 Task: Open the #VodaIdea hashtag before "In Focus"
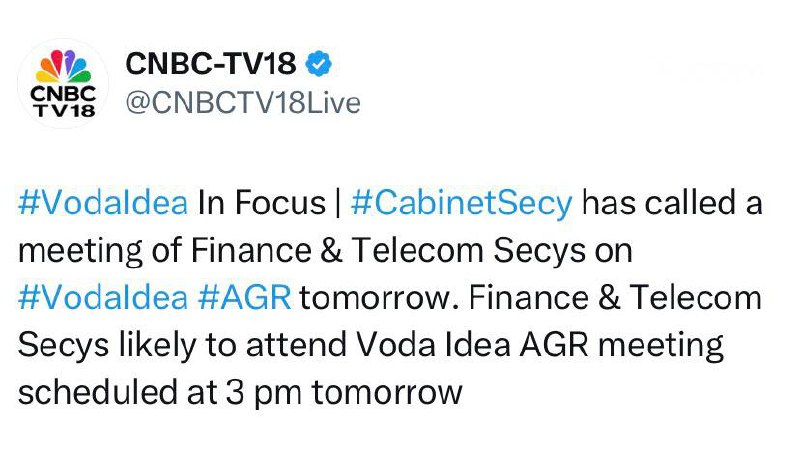(x=103, y=202)
